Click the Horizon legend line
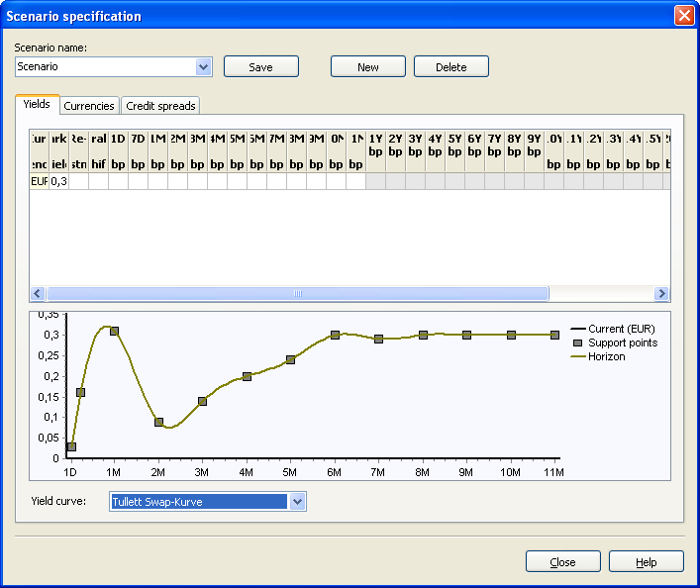 point(578,356)
